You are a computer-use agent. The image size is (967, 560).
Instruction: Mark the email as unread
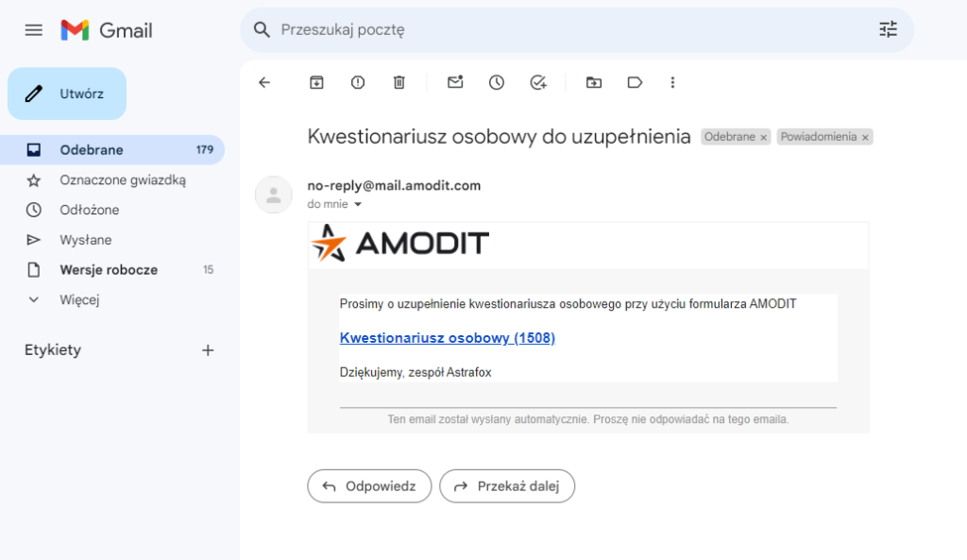point(455,82)
